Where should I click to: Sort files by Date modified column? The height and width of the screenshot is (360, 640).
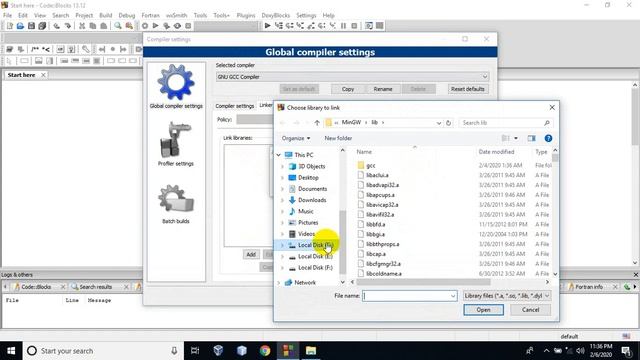coord(496,152)
